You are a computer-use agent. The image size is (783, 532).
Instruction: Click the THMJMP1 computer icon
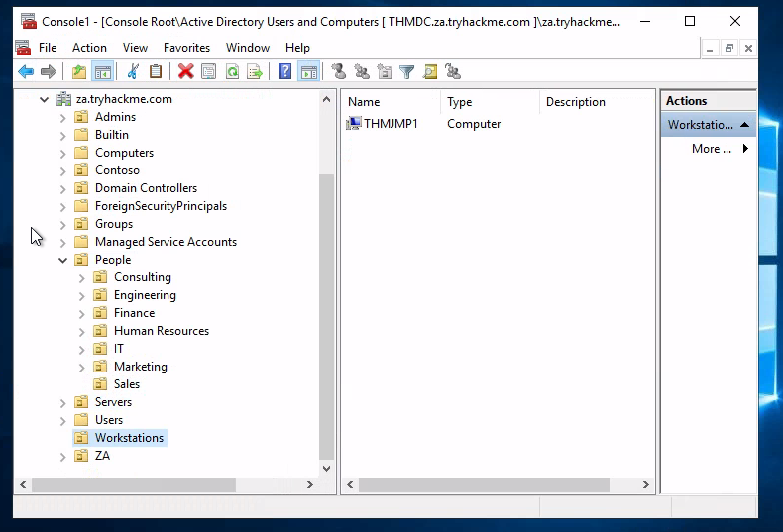(x=354, y=123)
